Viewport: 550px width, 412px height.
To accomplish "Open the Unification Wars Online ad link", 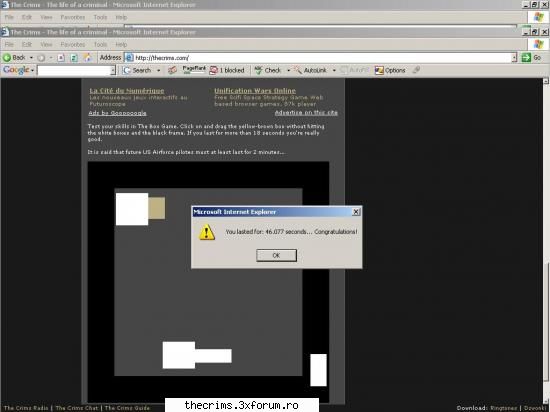I will [x=255, y=90].
